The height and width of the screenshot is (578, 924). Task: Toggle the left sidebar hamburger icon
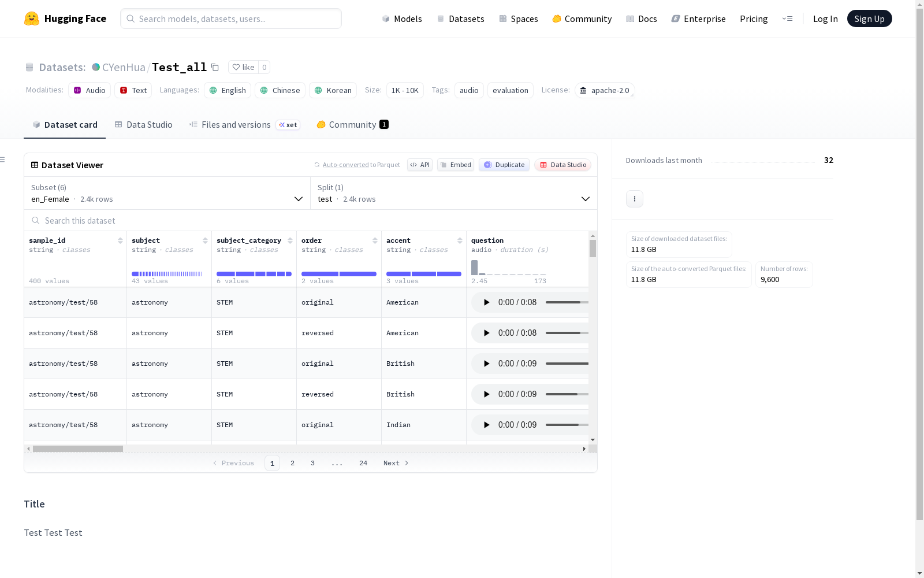[x=3, y=160]
